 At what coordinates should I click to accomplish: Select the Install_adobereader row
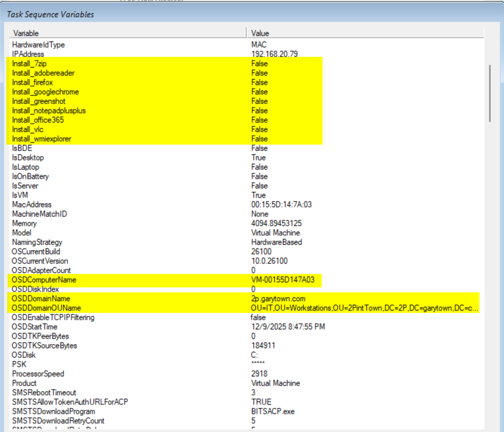coord(43,73)
